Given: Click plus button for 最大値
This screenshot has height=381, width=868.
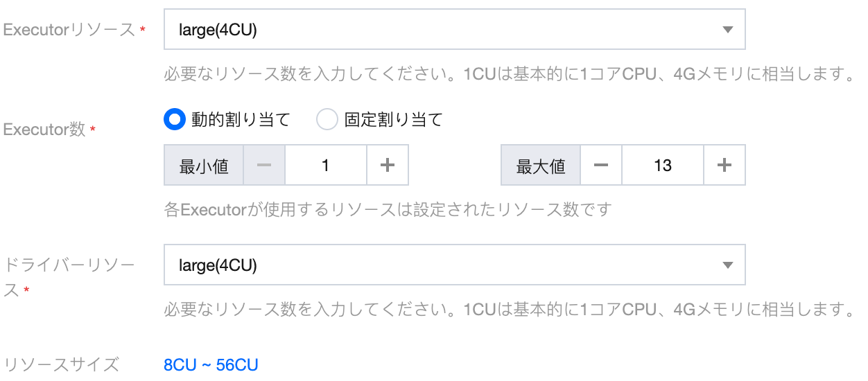Looking at the screenshot, I should click(724, 166).
